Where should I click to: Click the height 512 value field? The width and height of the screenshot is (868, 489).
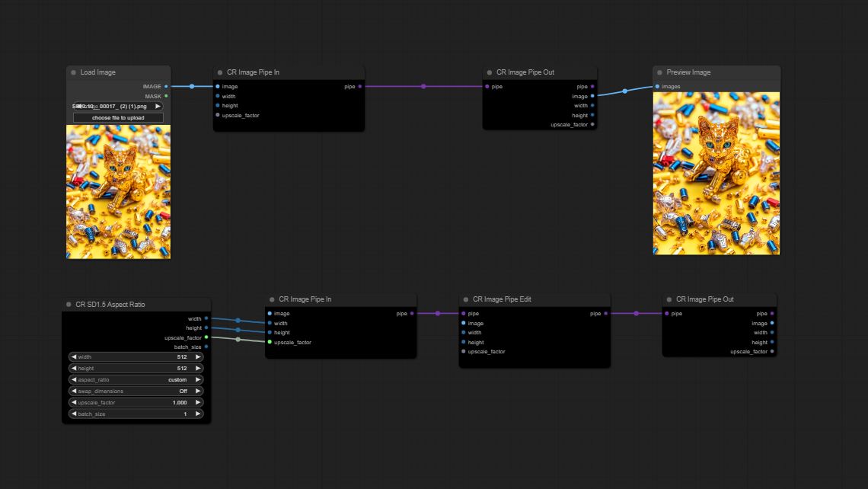point(136,368)
